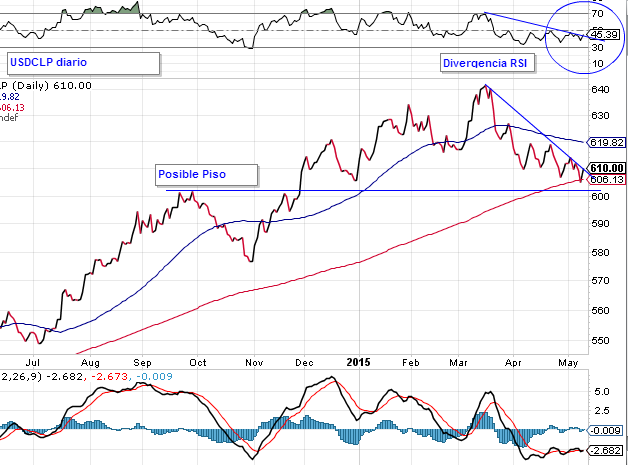The width and height of the screenshot is (628, 465).
Task: Click the 'Oct' month label
Action: tap(198, 363)
